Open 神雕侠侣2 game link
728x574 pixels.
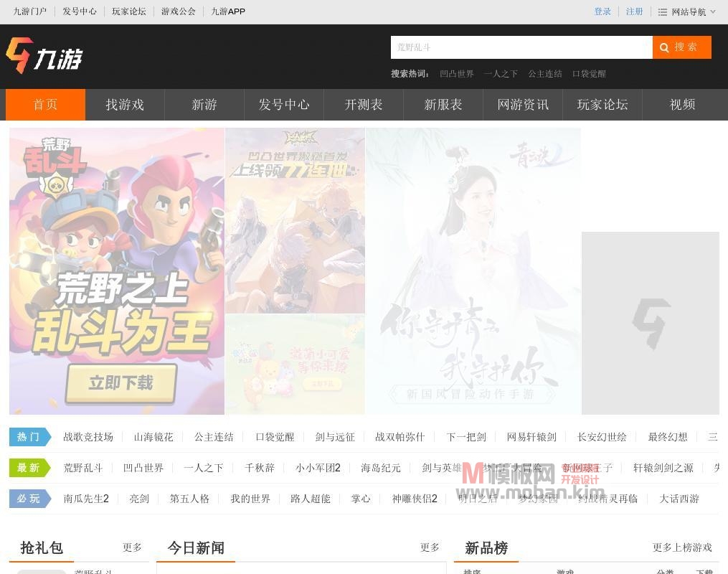(415, 499)
